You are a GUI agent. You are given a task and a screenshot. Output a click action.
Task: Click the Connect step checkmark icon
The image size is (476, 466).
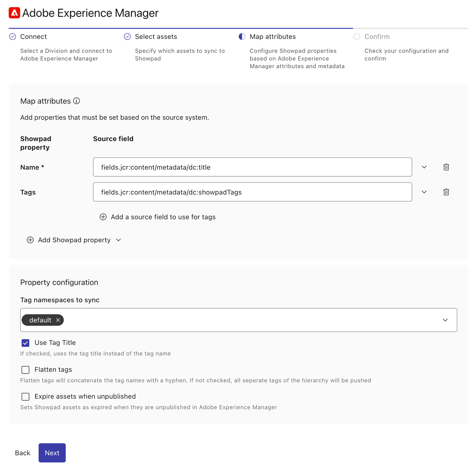[12, 37]
